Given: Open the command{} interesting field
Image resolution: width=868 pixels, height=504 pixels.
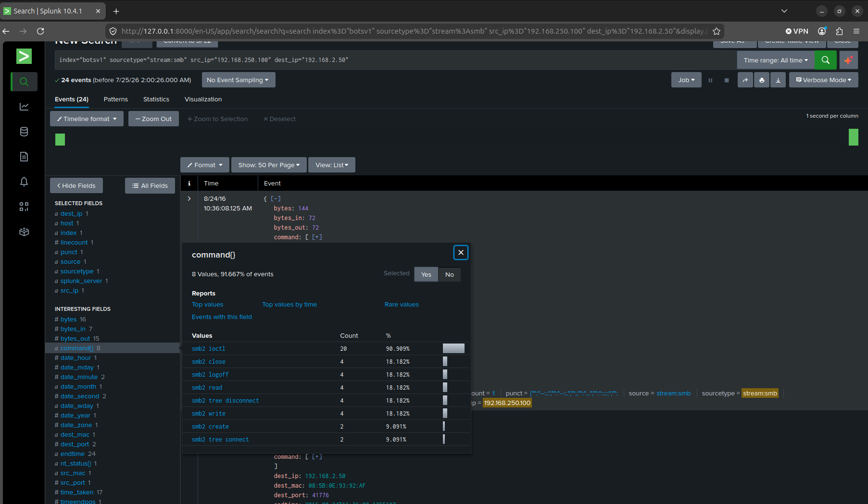Looking at the screenshot, I should [77, 348].
